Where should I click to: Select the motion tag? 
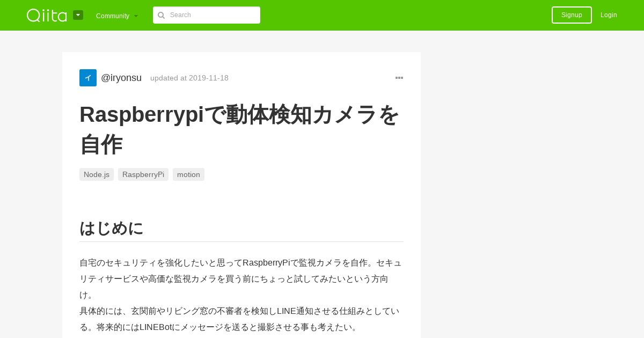point(188,174)
